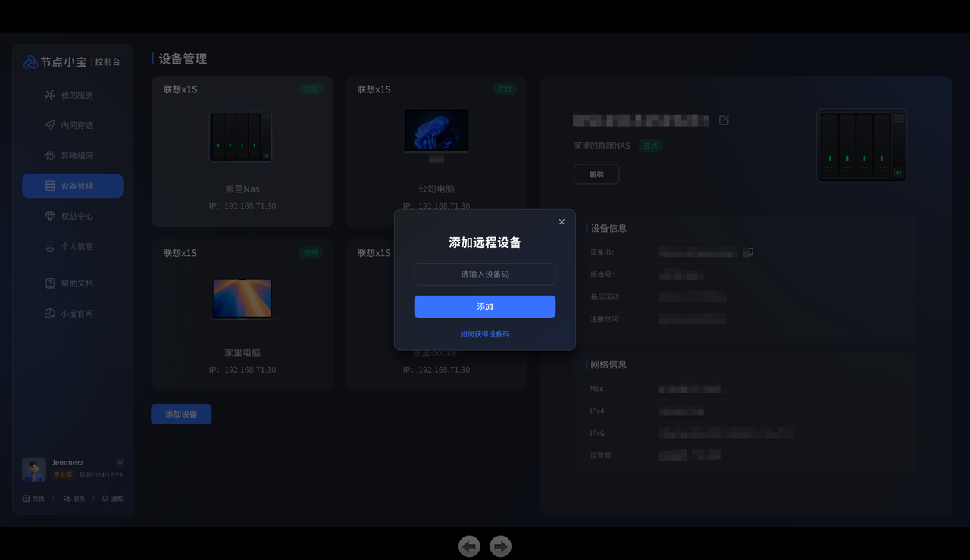970x560 pixels.
Task: Click the 公司电脑 device name
Action: point(436,189)
